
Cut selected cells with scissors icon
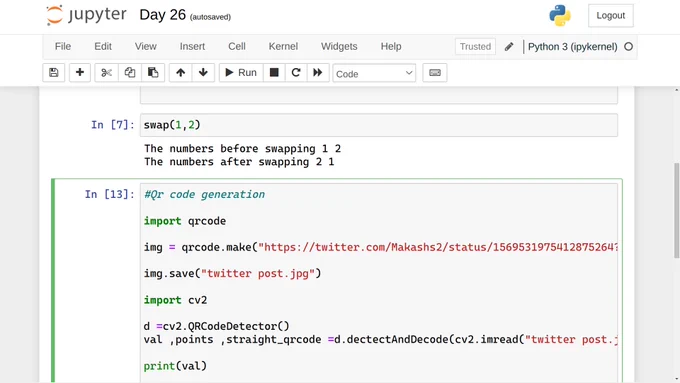[x=106, y=72]
